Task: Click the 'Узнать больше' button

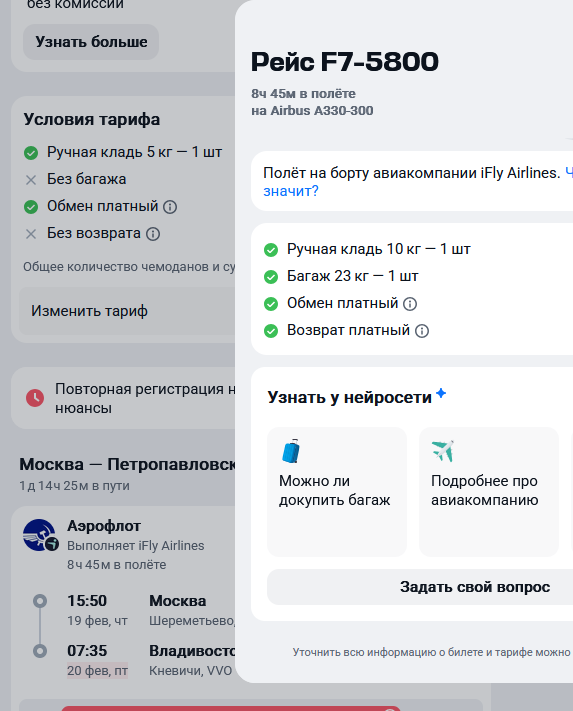Action: [91, 42]
